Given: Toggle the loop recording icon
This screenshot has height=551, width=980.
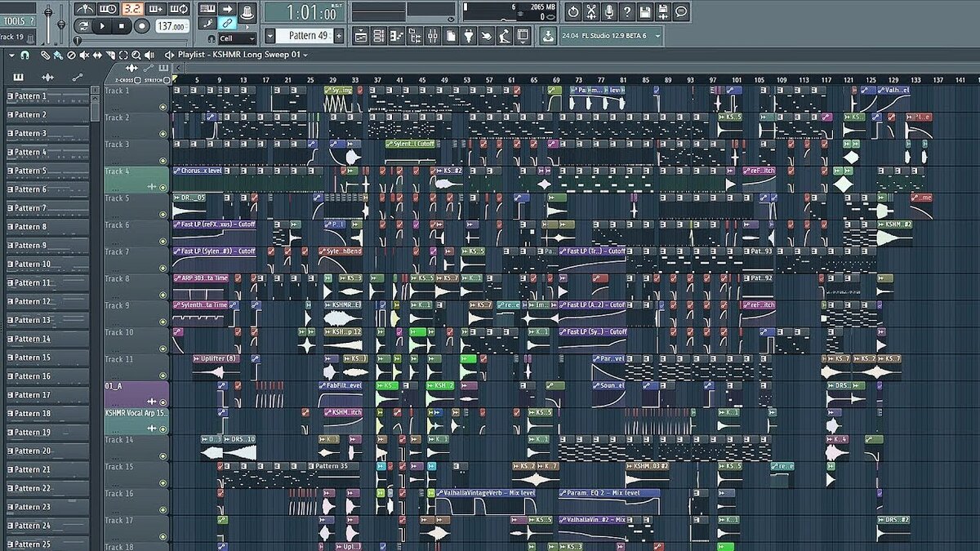Looking at the screenshot, I should point(179,9).
